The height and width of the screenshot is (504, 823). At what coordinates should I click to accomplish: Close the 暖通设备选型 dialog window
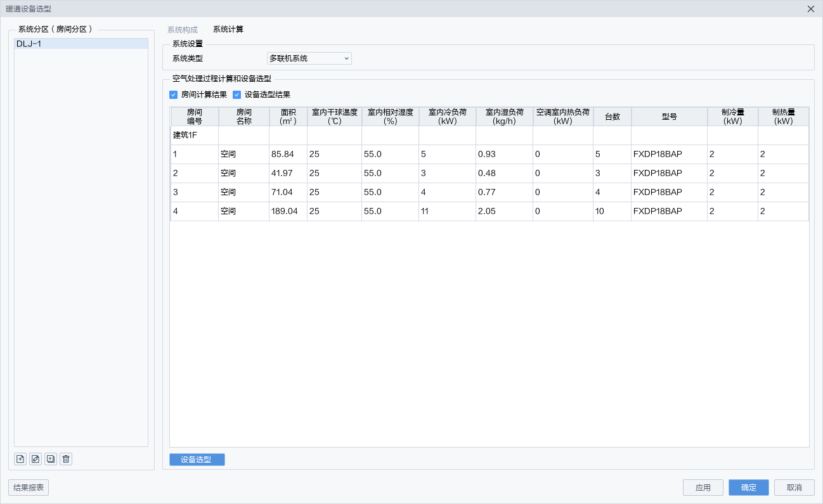810,9
